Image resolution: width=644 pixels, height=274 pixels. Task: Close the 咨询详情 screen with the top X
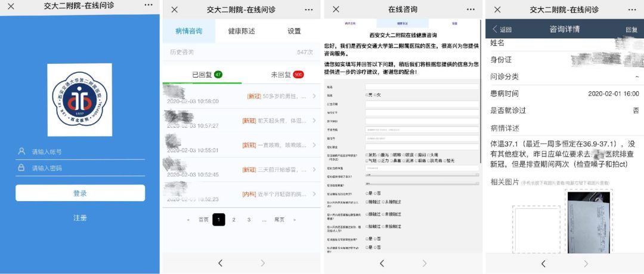pyautogui.click(x=497, y=10)
